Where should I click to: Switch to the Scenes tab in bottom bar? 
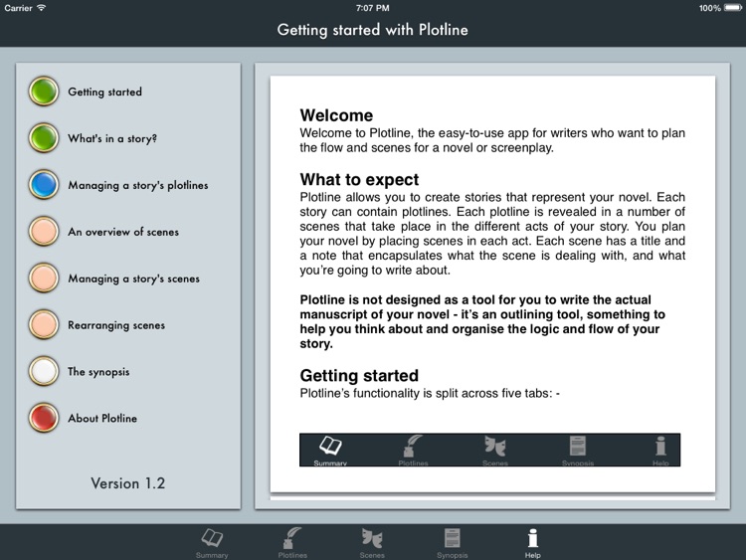click(x=372, y=543)
